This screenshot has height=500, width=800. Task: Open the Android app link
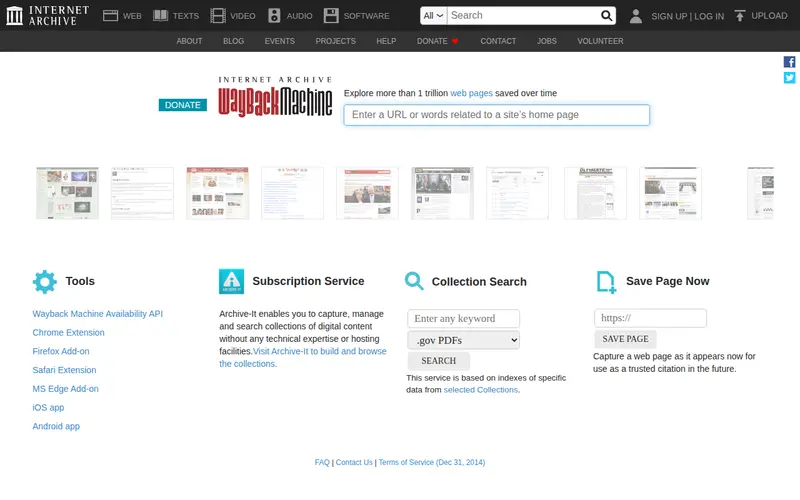pyautogui.click(x=56, y=427)
